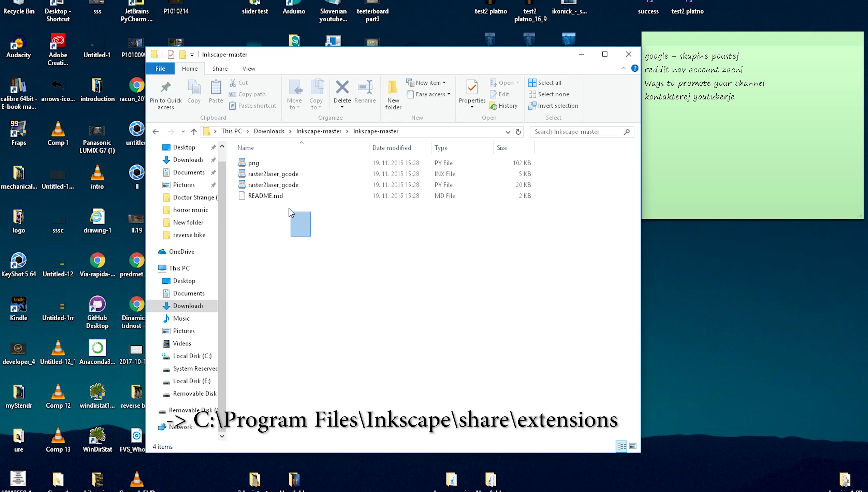This screenshot has height=492, width=868.
Task: Go back with the Back arrow
Action: (x=156, y=132)
